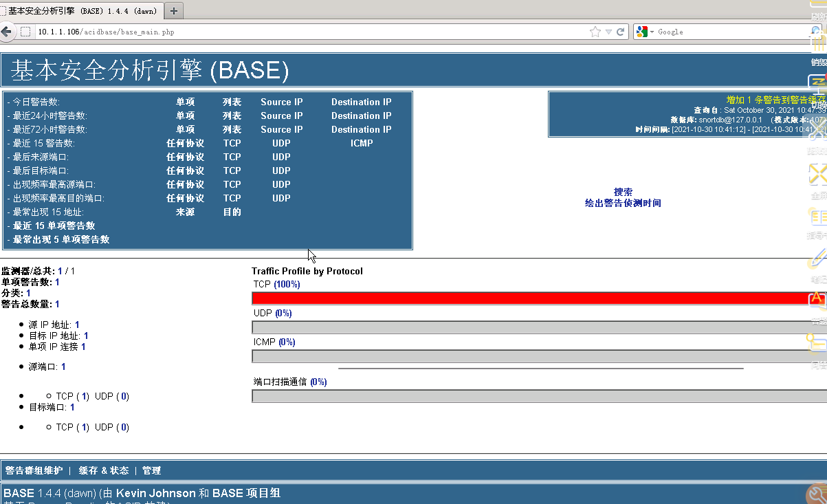Click the Google search engine icon
This screenshot has height=504, width=827.
pyautogui.click(x=641, y=32)
